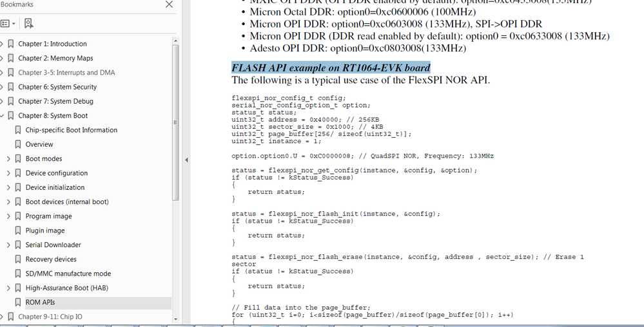
Task: Click the flexspi_nor_get_config code line
Action: pos(355,171)
